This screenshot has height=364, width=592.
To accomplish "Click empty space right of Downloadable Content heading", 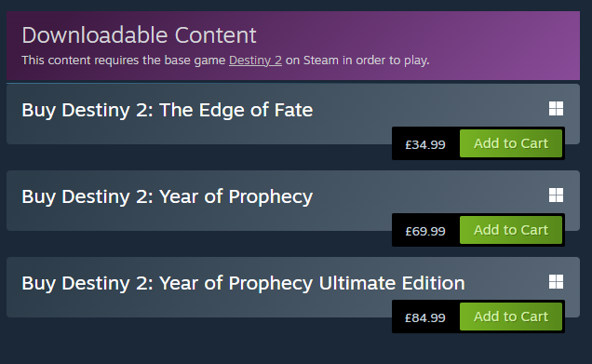I will click(415, 35).
